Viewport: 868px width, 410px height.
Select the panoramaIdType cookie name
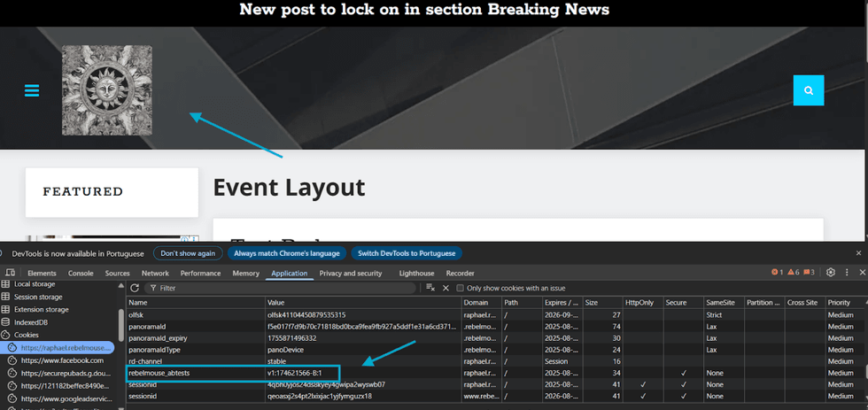pos(154,350)
